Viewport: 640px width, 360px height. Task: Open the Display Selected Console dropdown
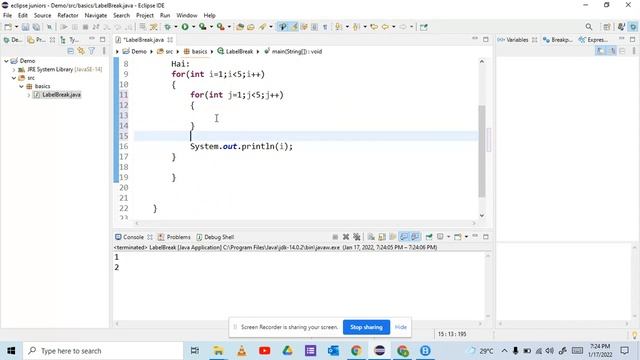pos(448,237)
